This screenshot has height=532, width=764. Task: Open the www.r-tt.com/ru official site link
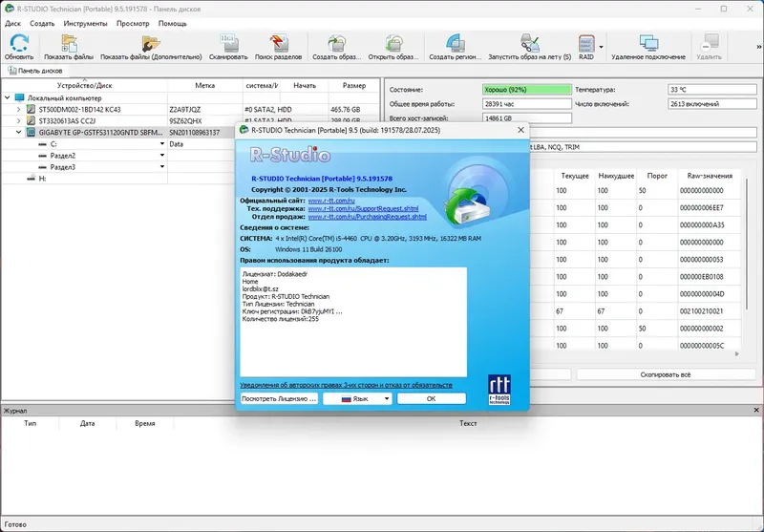331,201
